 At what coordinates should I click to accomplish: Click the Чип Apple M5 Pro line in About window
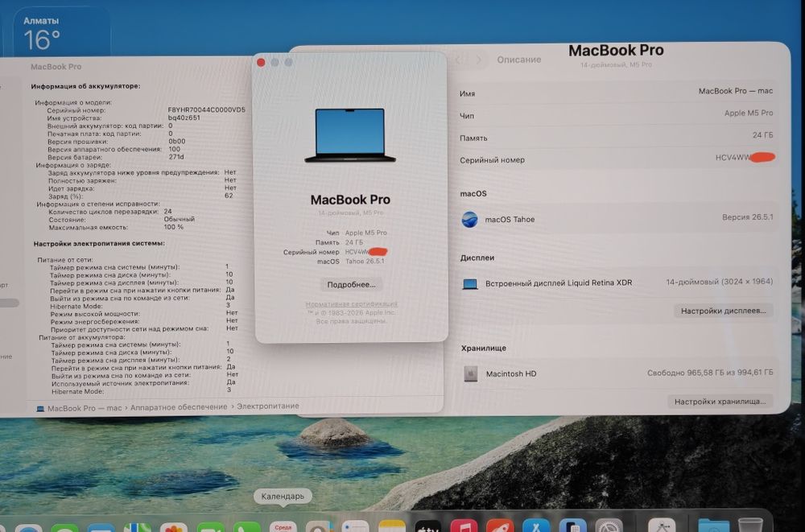point(357,233)
